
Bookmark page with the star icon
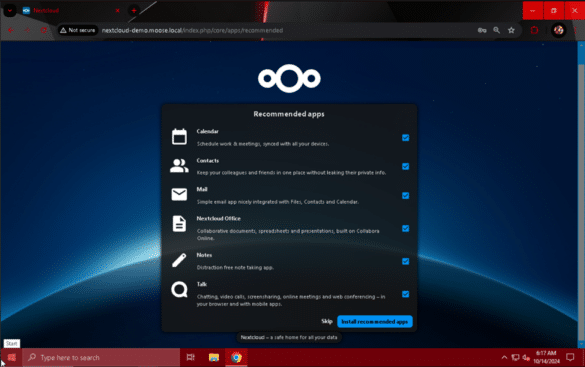(x=511, y=30)
